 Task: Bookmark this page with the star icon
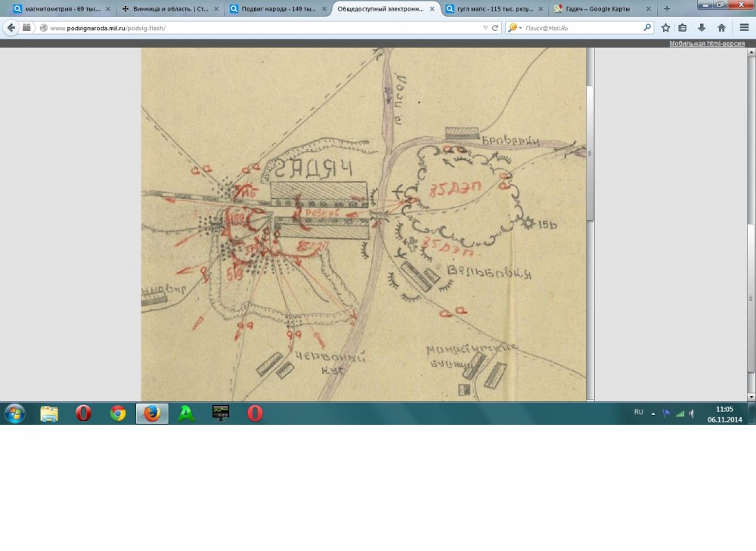coord(666,28)
